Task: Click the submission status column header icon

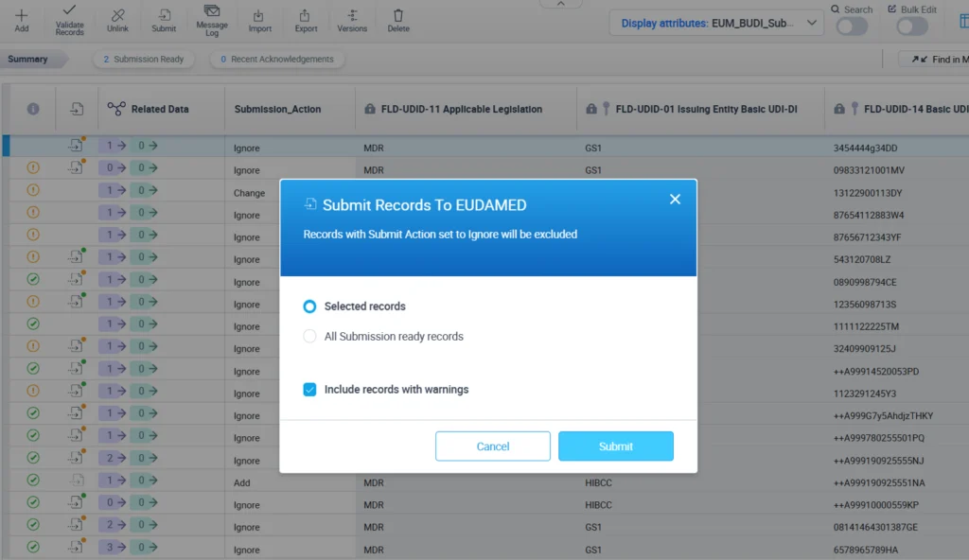Action: coord(77,109)
